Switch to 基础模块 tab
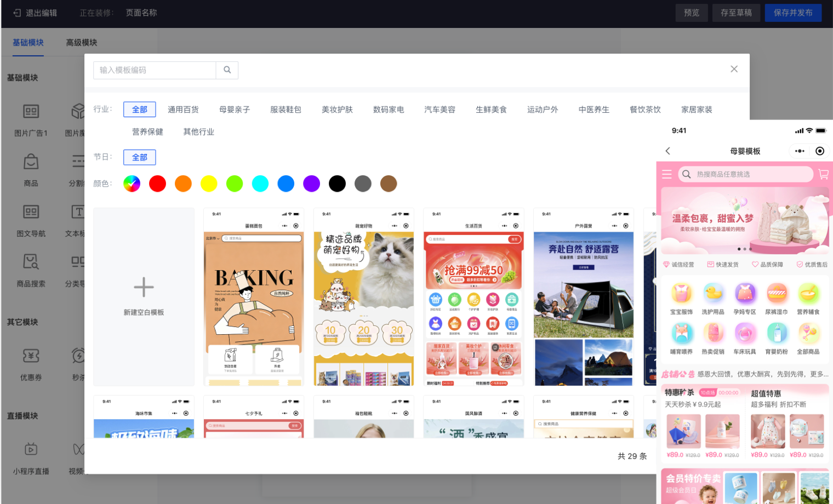This screenshot has height=504, width=833. (x=28, y=43)
